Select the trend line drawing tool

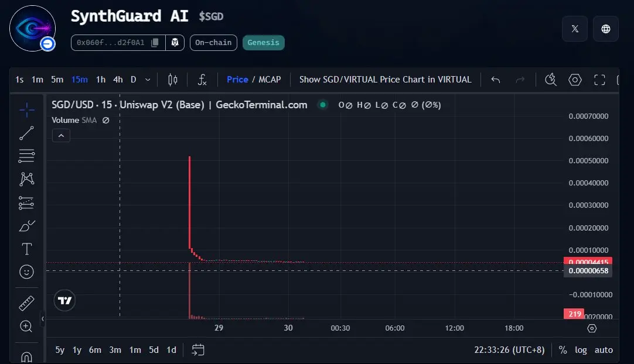(x=27, y=133)
